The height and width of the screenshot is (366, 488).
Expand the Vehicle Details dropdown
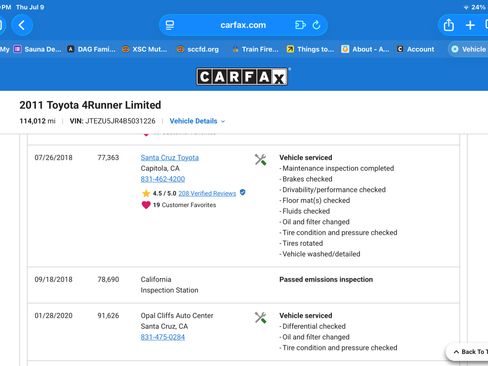pos(197,121)
